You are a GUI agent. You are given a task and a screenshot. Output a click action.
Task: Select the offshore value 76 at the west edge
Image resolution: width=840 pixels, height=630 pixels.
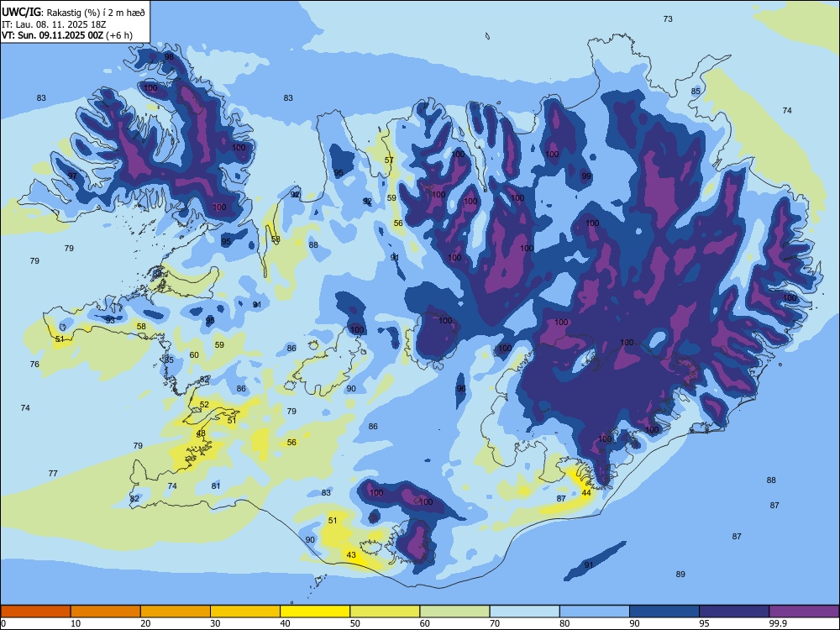pos(34,365)
